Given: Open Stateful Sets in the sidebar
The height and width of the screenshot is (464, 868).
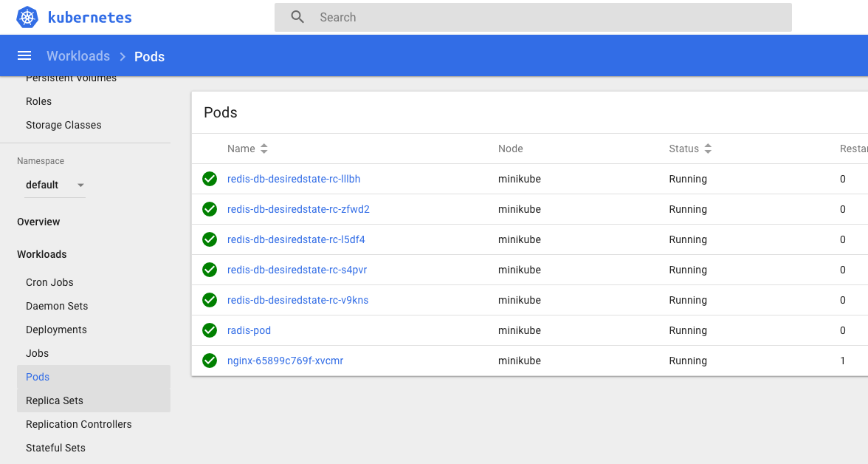Looking at the screenshot, I should point(55,448).
